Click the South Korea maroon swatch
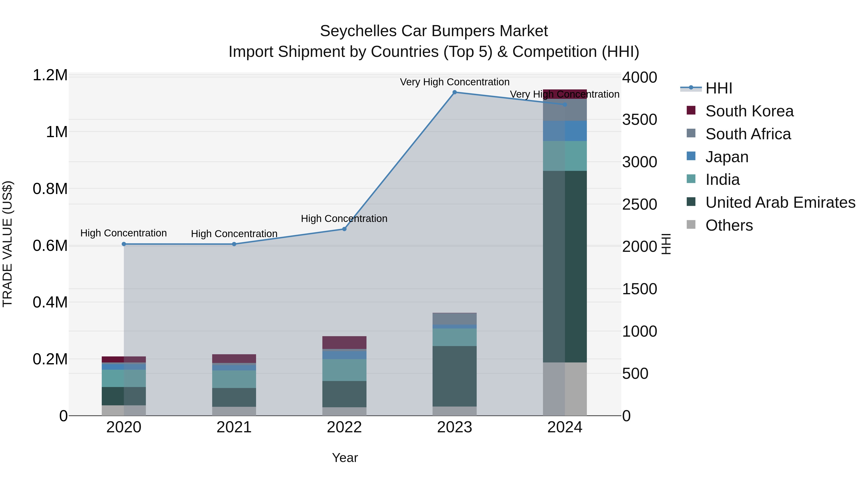The height and width of the screenshot is (488, 868). click(x=691, y=110)
